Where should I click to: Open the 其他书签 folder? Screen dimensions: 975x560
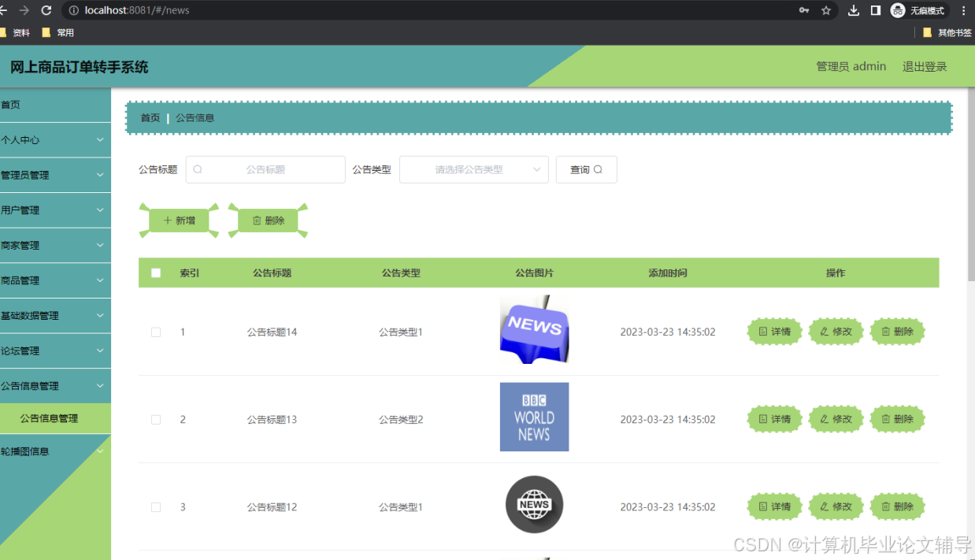pyautogui.click(x=947, y=32)
